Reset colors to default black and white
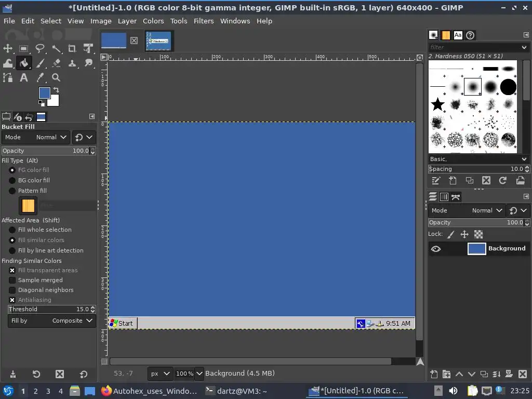 pyautogui.click(x=41, y=103)
